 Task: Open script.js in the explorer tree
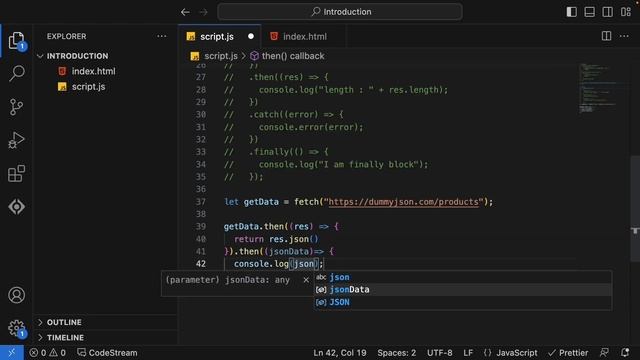88,87
